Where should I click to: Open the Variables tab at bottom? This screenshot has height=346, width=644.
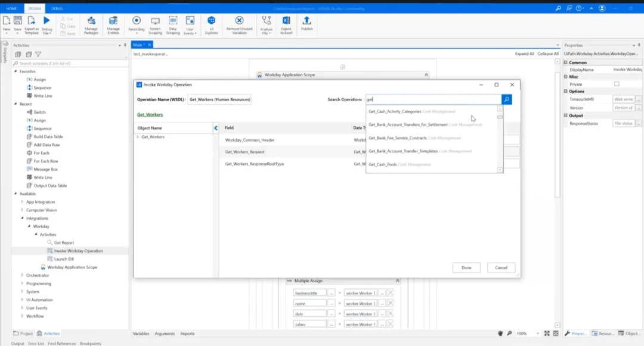pos(141,333)
